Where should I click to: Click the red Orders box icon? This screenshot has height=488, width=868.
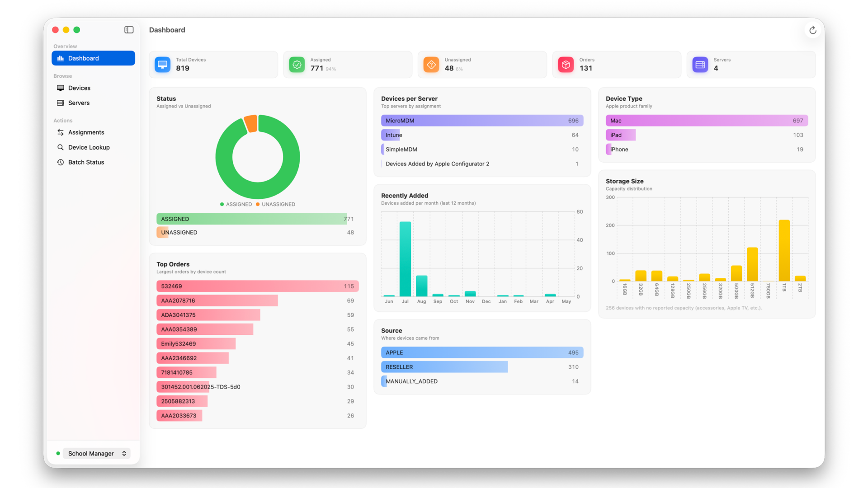click(x=566, y=65)
